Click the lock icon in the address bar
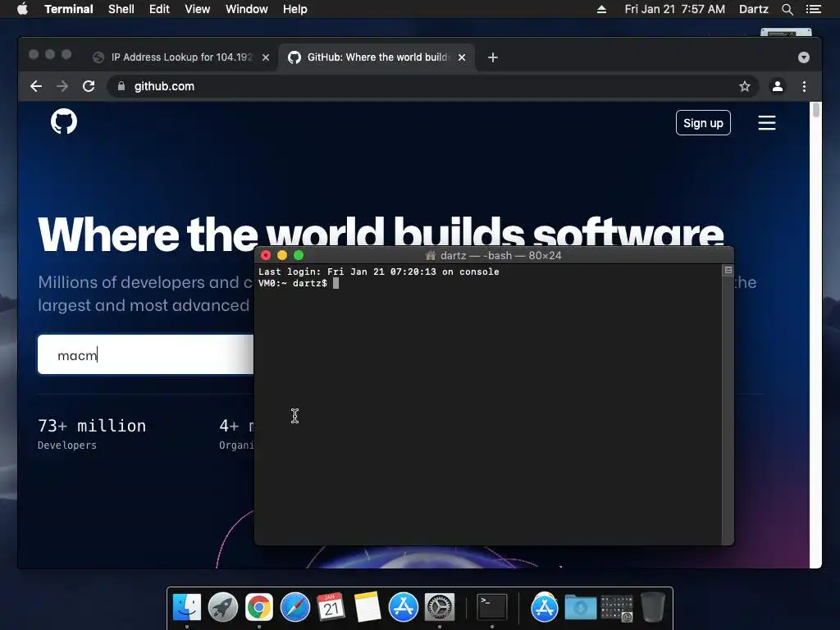 click(x=121, y=86)
